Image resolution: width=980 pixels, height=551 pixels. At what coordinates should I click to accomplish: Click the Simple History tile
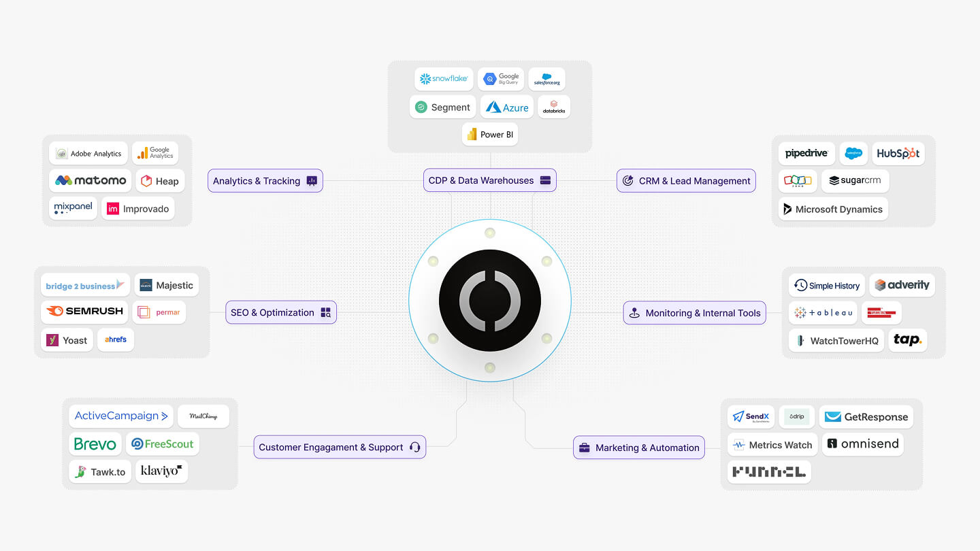point(827,285)
